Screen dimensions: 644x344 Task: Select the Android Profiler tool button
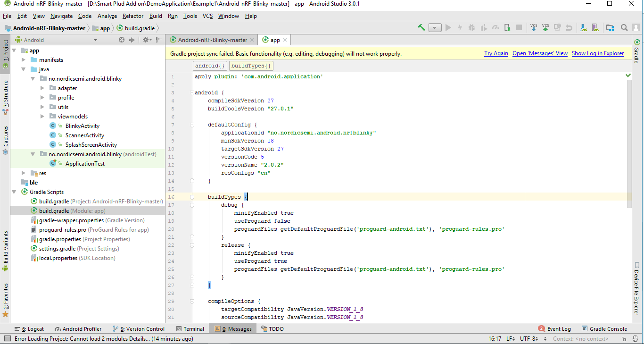point(78,329)
